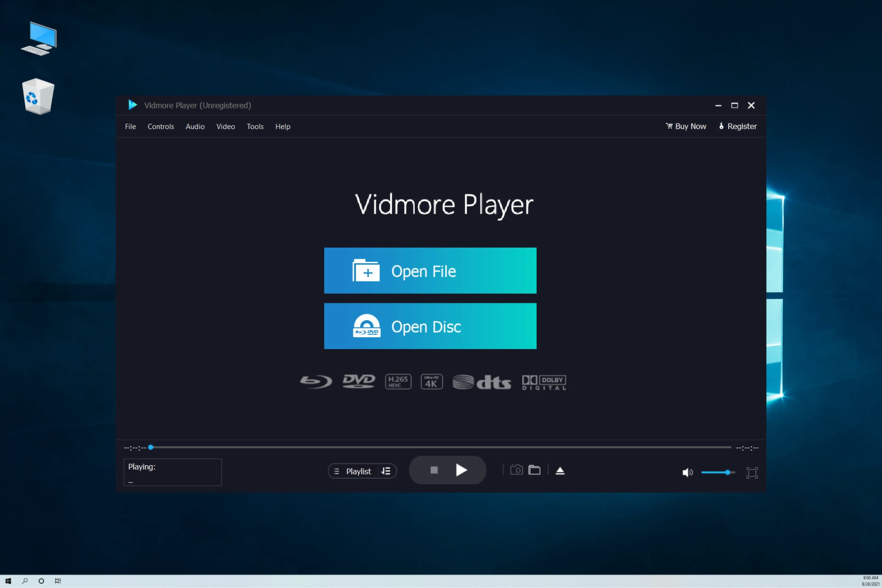This screenshot has height=588, width=882.
Task: Mute audio with the speaker icon
Action: [x=687, y=472]
